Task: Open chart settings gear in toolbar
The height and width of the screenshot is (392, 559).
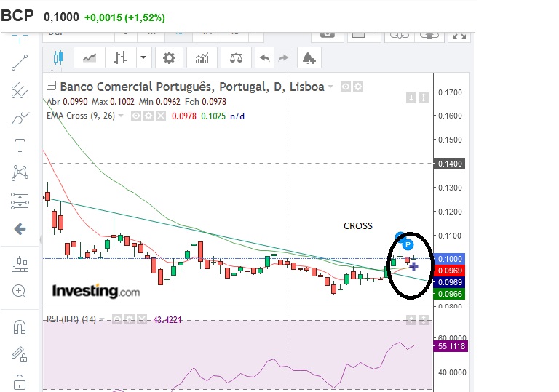Action: [169, 57]
